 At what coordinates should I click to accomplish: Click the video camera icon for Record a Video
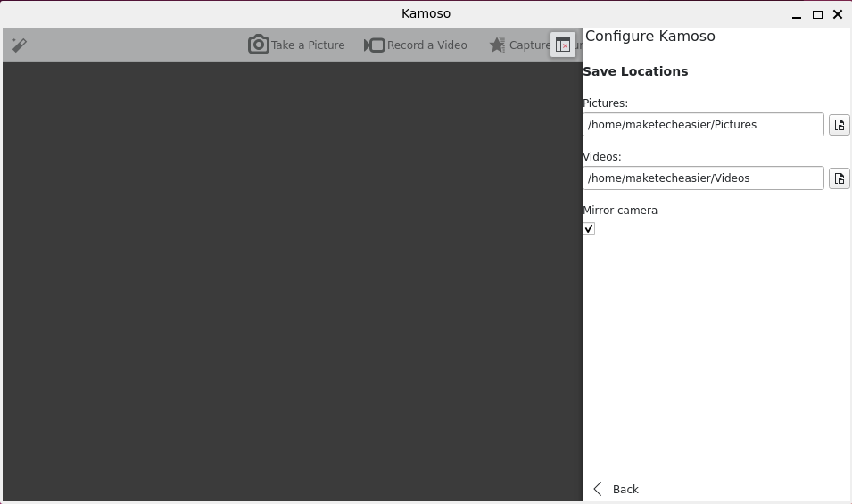(x=375, y=45)
